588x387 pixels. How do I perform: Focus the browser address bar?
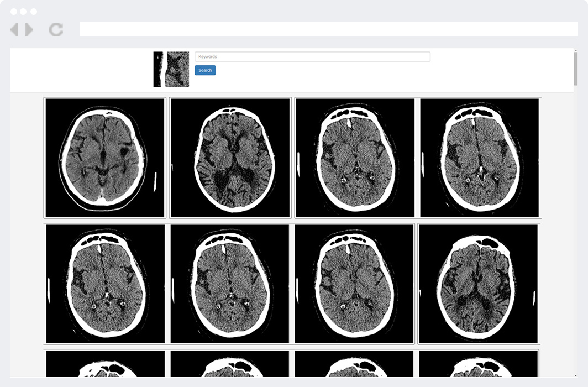pyautogui.click(x=328, y=29)
